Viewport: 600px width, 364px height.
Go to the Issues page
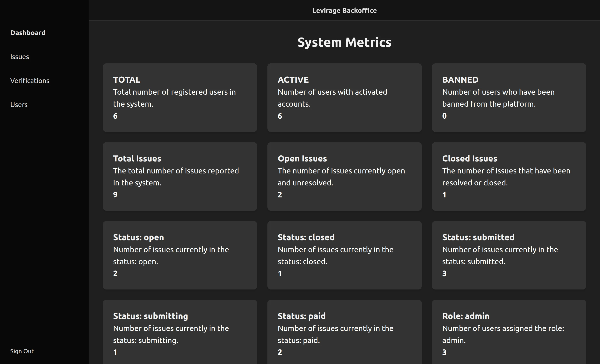click(19, 57)
